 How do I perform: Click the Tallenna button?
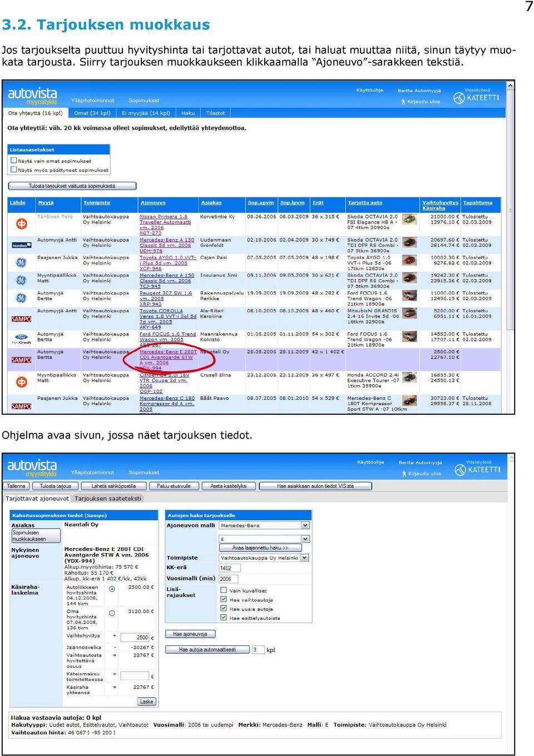16,486
